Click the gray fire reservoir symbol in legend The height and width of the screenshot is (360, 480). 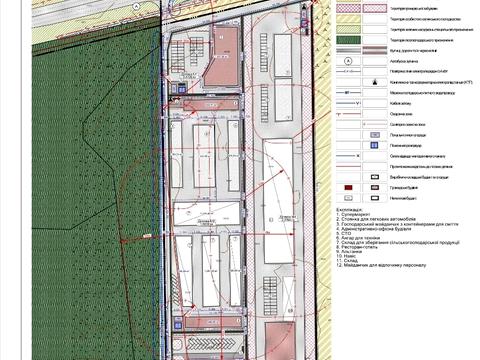(x=375, y=135)
